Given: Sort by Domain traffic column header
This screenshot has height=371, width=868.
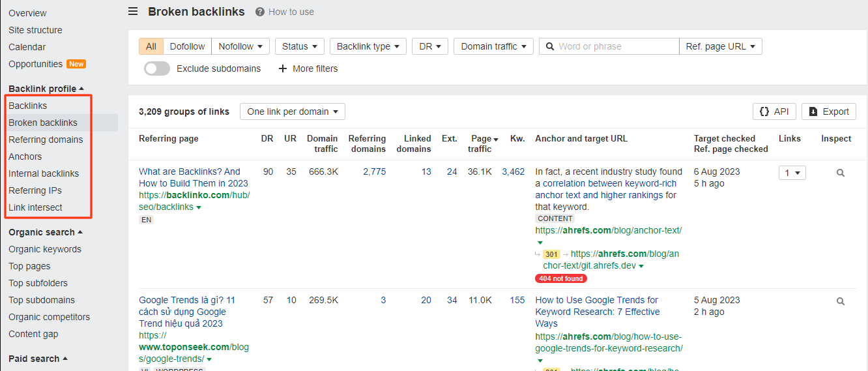Looking at the screenshot, I should pos(323,143).
